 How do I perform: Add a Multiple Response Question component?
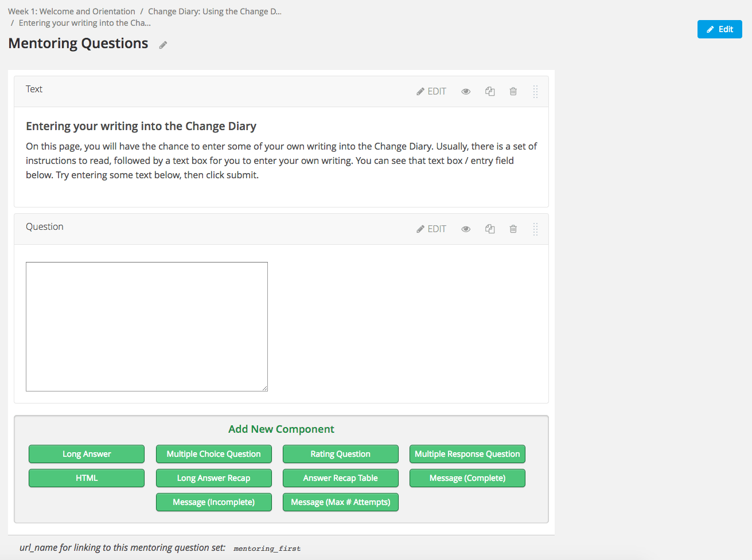tap(467, 453)
